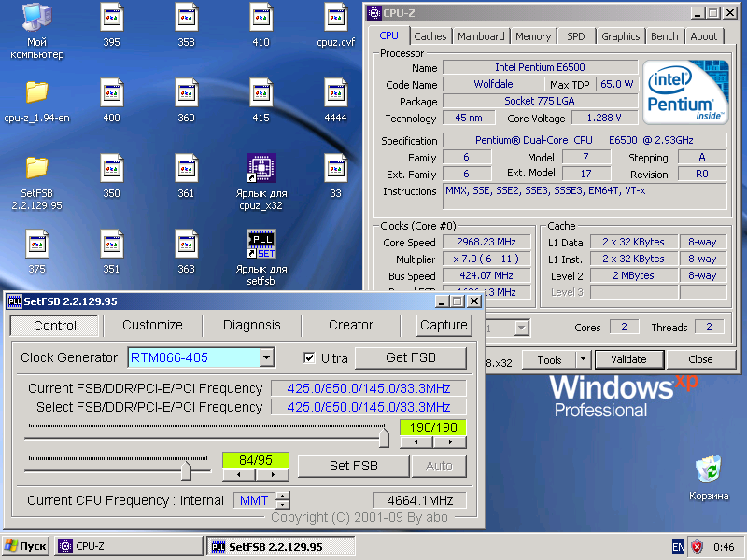
Task: Click the 0:46 system clock
Action: (723, 546)
